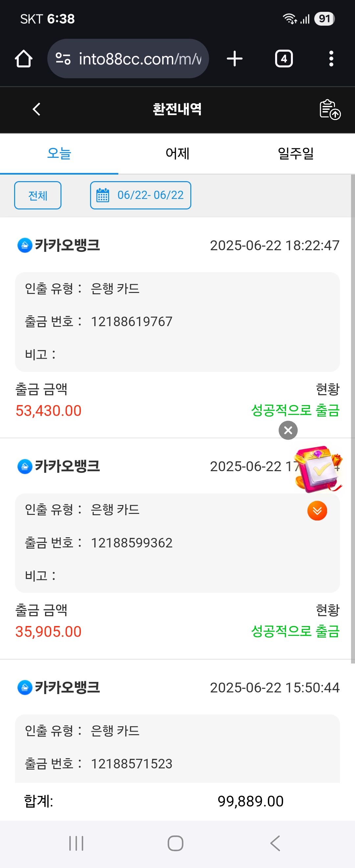The height and width of the screenshot is (868, 355).
Task: Open the tab switcher showing 4 tabs
Action: [284, 59]
